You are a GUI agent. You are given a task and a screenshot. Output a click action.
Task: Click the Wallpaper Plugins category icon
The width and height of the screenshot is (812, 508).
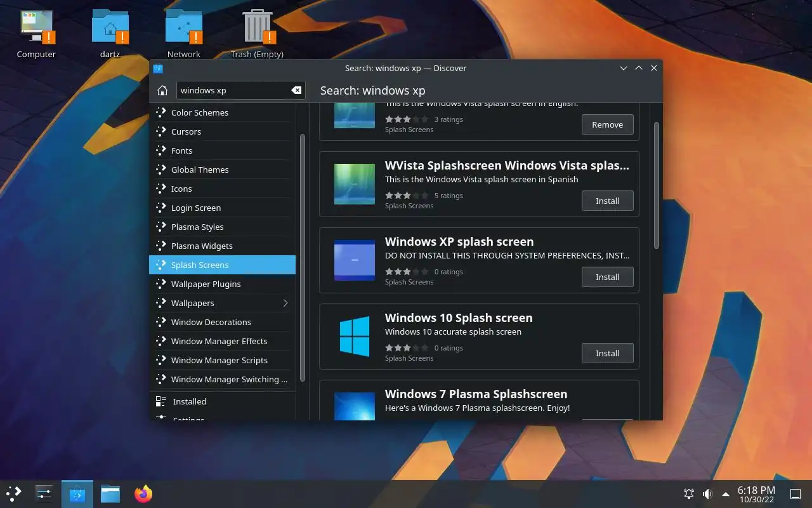tap(160, 284)
